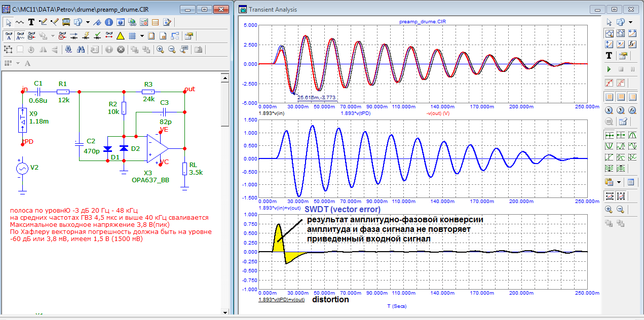Click the schematic vertical scrollbar up arrow
This screenshot has height=320, width=644.
pyautogui.click(x=225, y=77)
